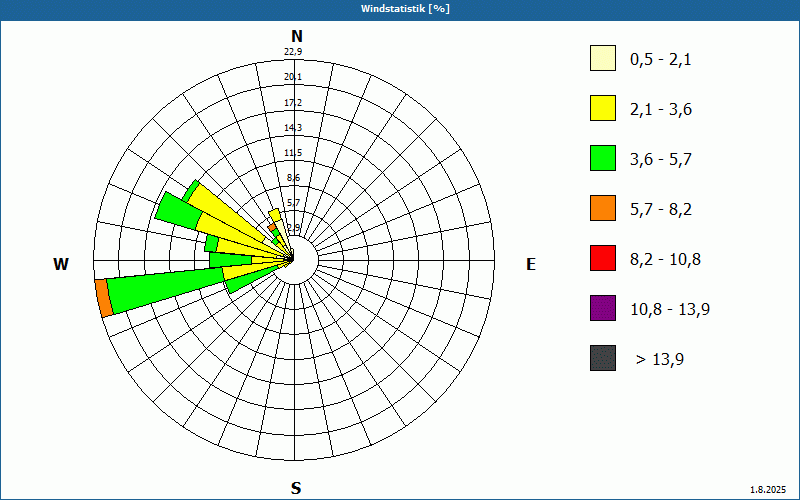Click the N compass label
The height and width of the screenshot is (500, 800).
[296, 36]
